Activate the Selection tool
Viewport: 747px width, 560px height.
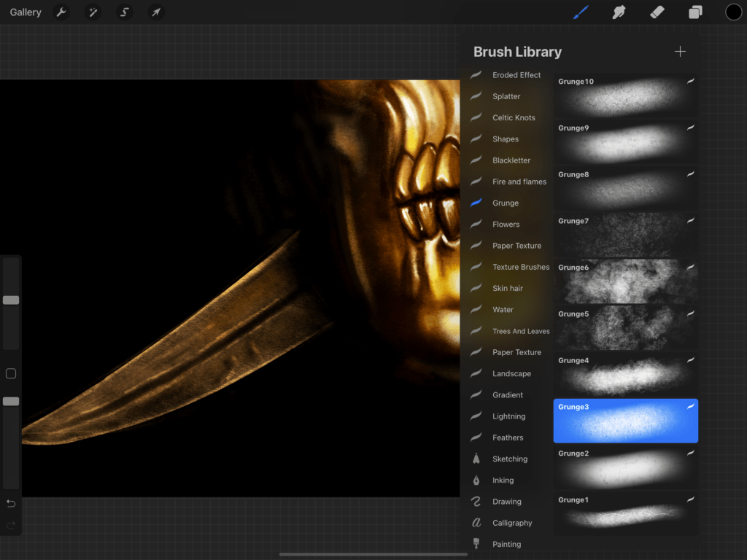pyautogui.click(x=124, y=12)
